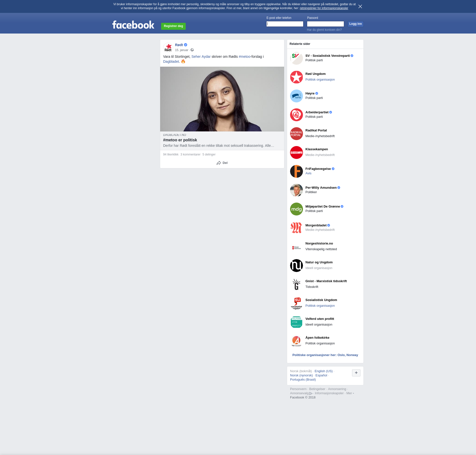The image size is (476, 455).
Task: Open the Rødt page name link
Action: [179, 45]
